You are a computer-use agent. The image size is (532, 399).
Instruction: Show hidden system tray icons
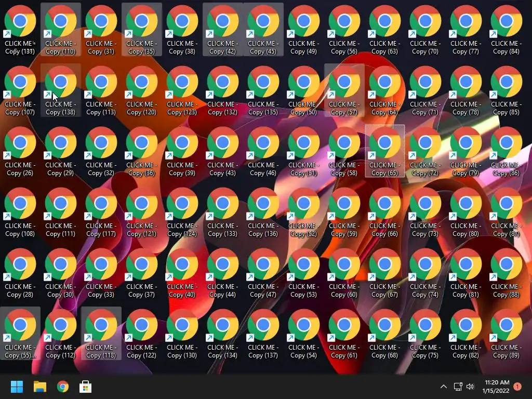444,387
